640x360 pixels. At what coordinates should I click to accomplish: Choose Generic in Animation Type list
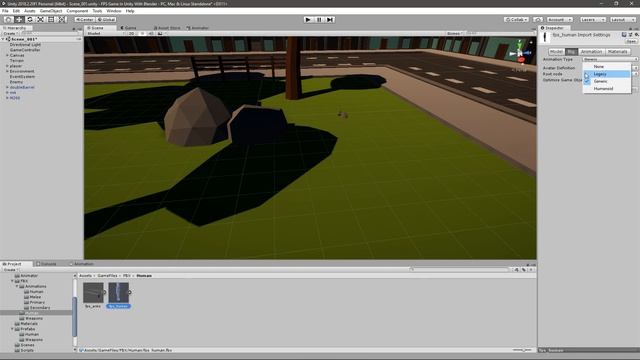click(607, 81)
